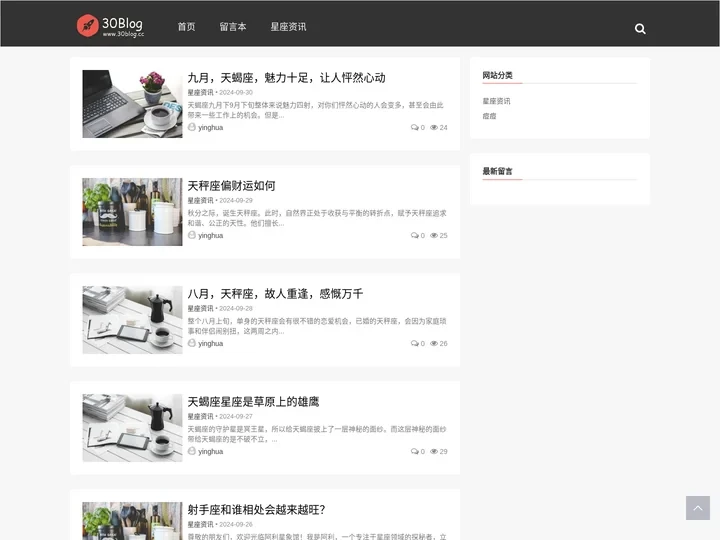Viewport: 720px width, 540px height.
Task: Click the thumbnail of the 八月，天秤座 article
Action: click(x=132, y=320)
